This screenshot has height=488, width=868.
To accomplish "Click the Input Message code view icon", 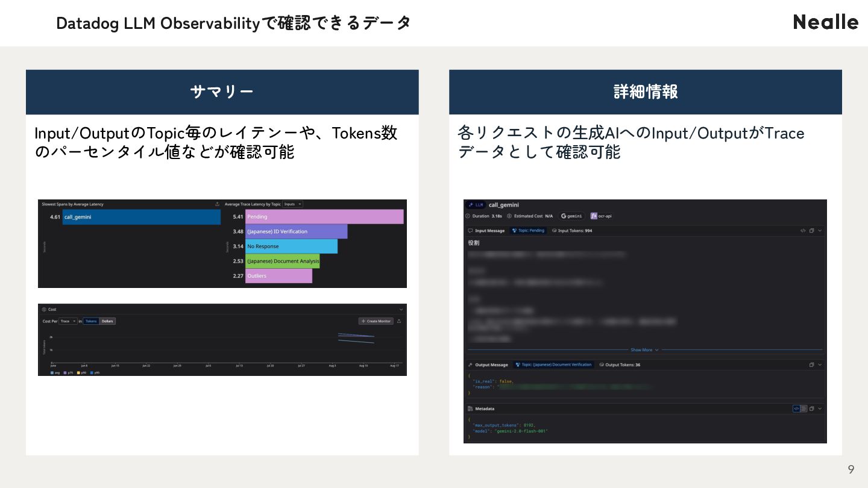I will (803, 231).
